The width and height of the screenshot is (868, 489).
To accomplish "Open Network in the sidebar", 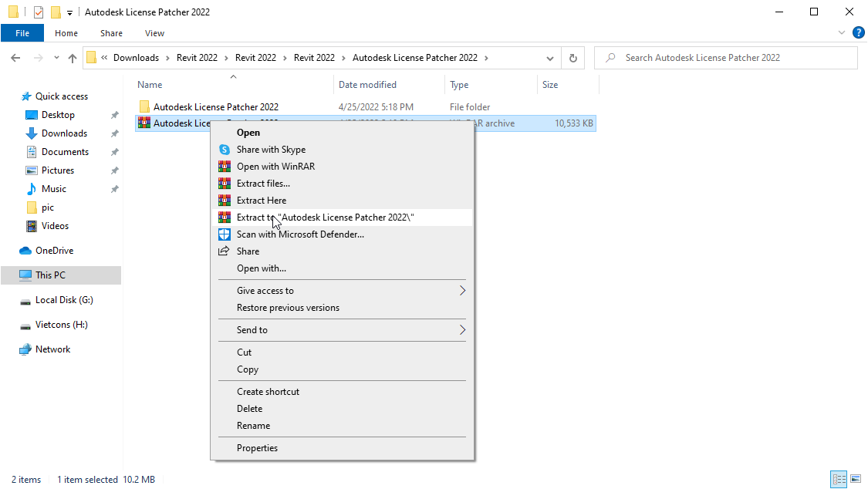I will coord(52,349).
